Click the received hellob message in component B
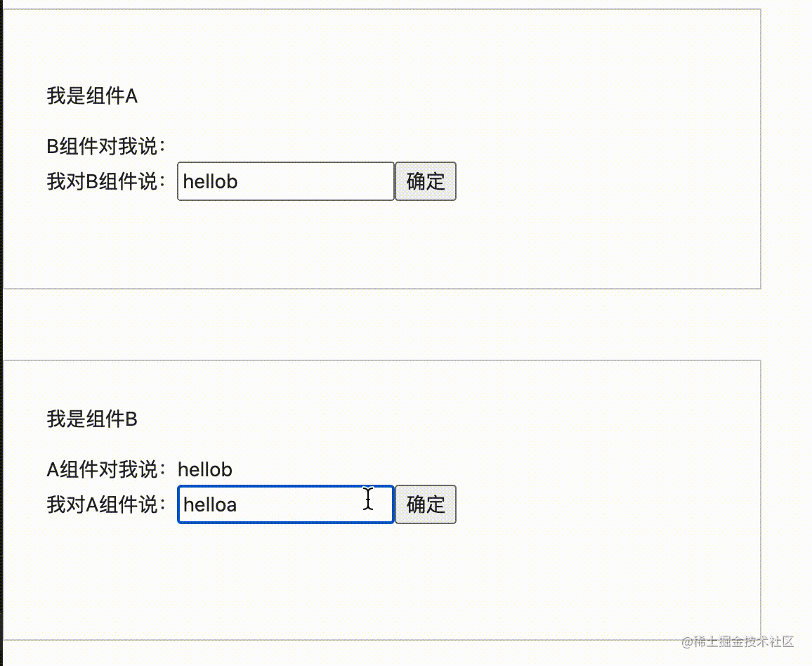This screenshot has height=666, width=812. (205, 469)
